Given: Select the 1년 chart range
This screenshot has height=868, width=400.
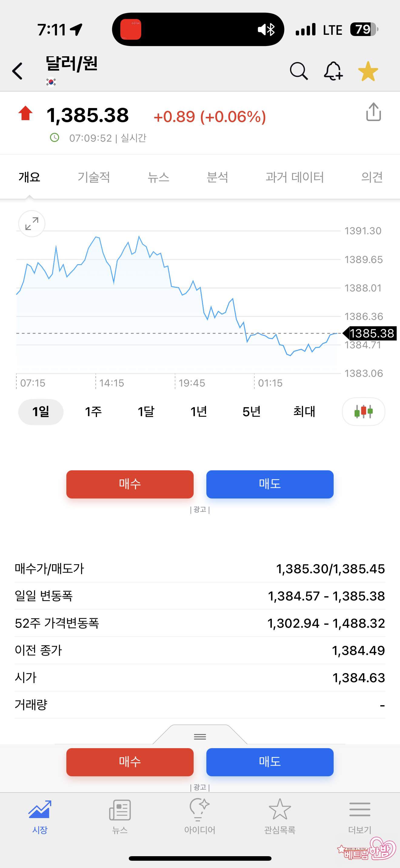Looking at the screenshot, I should point(198,411).
